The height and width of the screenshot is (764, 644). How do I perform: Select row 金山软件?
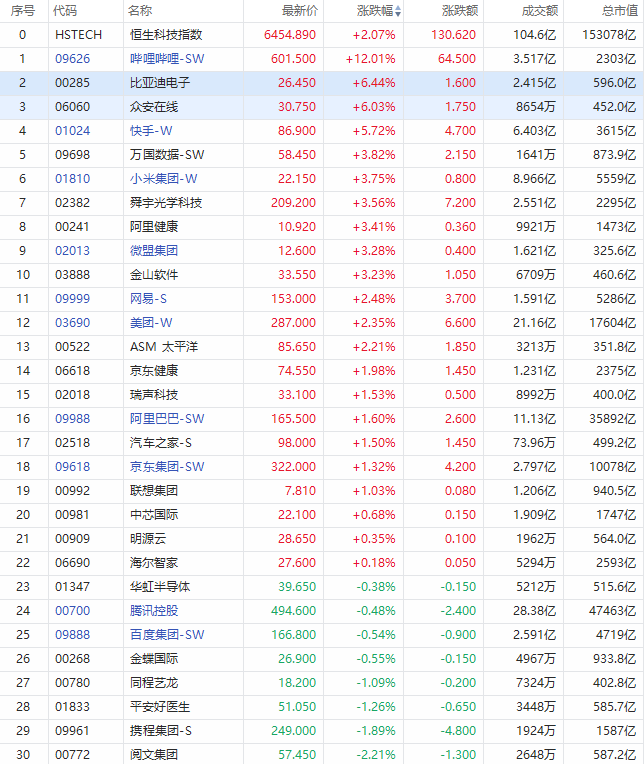322,275
